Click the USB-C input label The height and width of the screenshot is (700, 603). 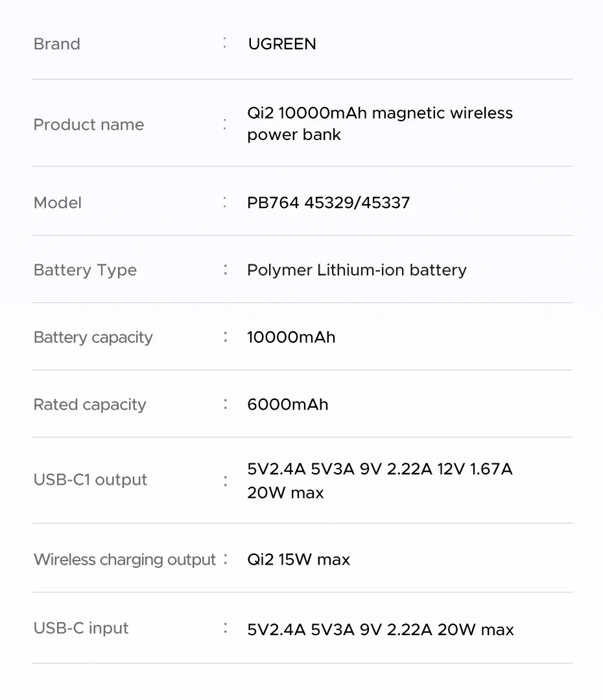click(x=81, y=629)
